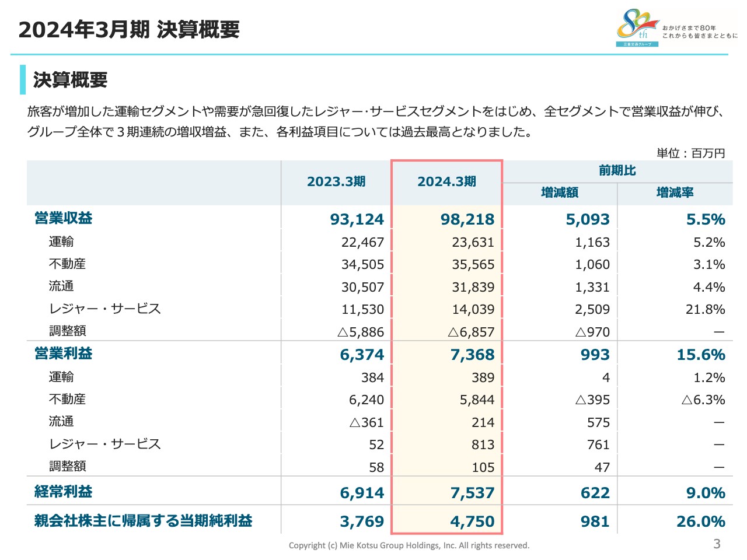Click the page number 3
Viewport: 747px width, 560px height.
[x=717, y=544]
